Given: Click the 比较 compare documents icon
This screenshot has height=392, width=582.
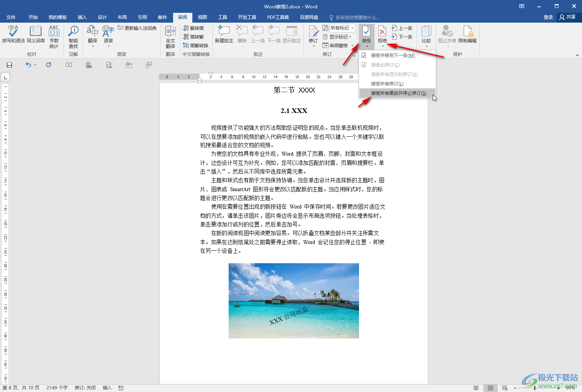Looking at the screenshot, I should click(426, 32).
